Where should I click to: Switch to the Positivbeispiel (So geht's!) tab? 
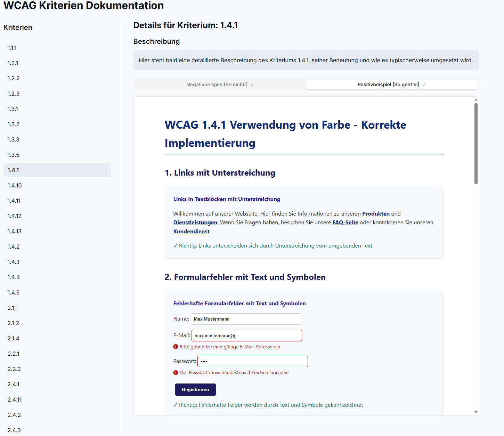389,84
